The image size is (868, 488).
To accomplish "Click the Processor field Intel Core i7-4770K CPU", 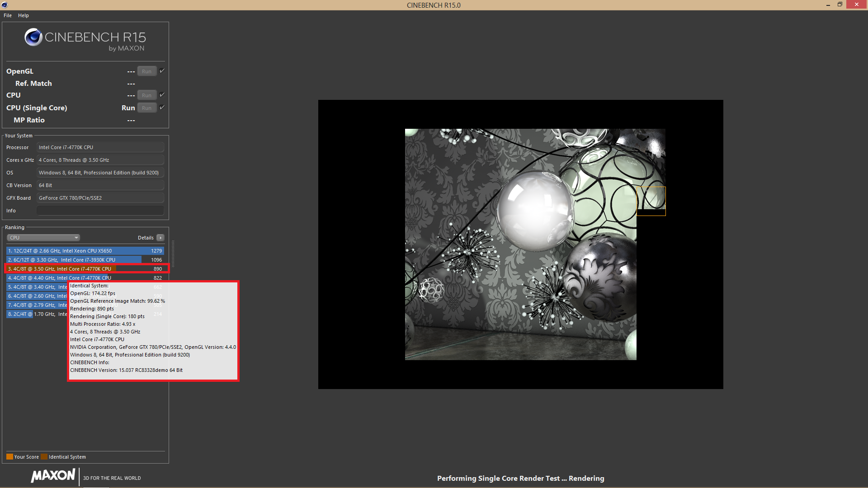I will point(100,147).
